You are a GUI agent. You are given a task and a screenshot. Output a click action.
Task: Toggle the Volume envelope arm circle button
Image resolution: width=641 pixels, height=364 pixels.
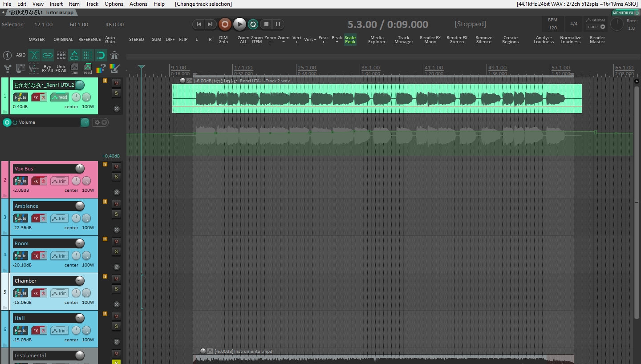[x=7, y=122]
